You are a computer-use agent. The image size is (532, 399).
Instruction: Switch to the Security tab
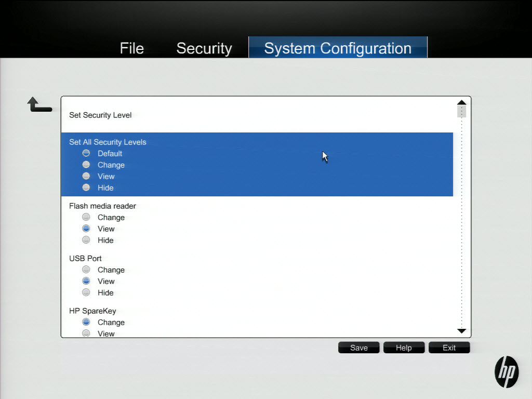[x=204, y=48]
